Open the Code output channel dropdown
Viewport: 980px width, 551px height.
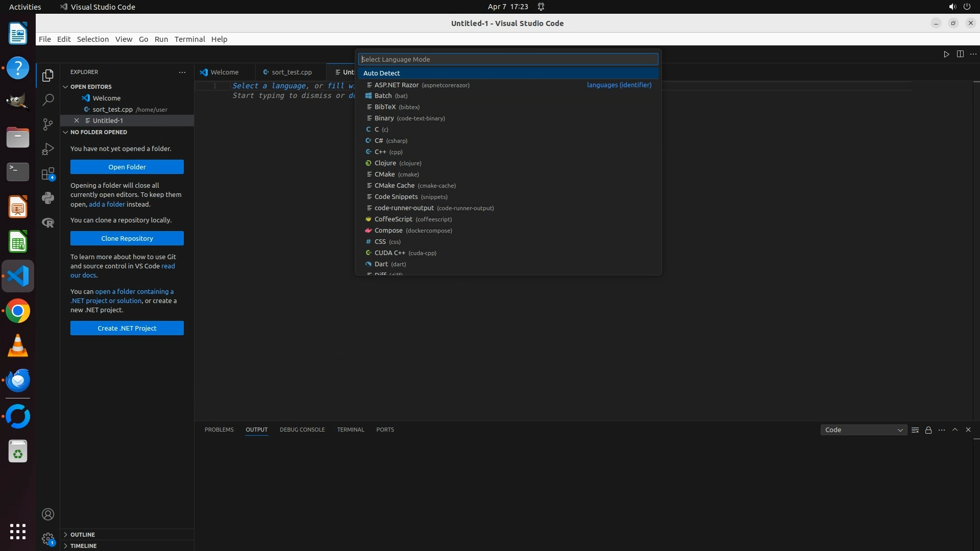click(864, 430)
